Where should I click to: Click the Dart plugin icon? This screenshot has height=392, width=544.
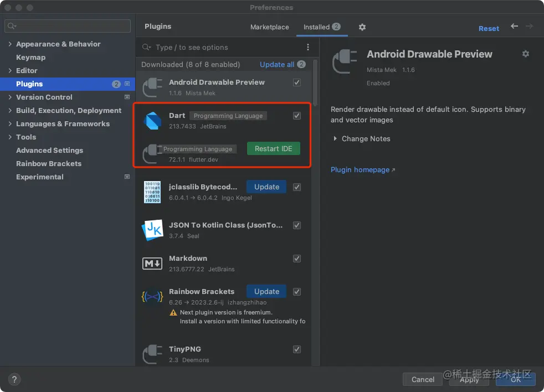[x=152, y=121]
